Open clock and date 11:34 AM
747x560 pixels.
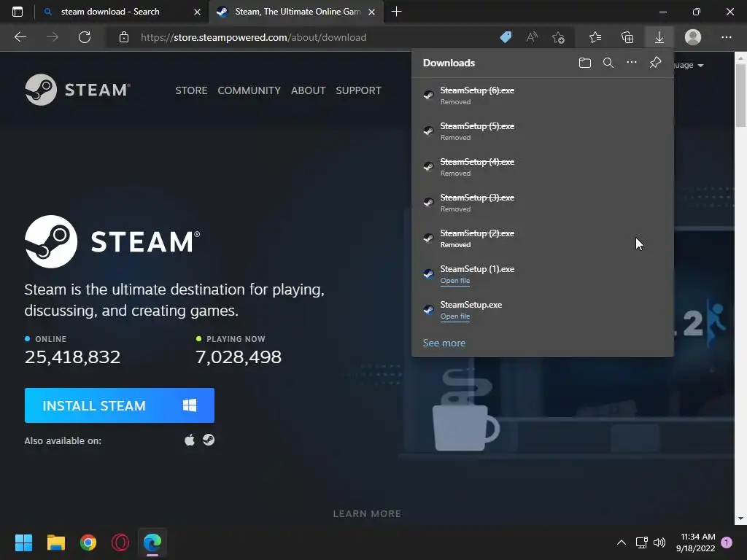[x=695, y=542]
